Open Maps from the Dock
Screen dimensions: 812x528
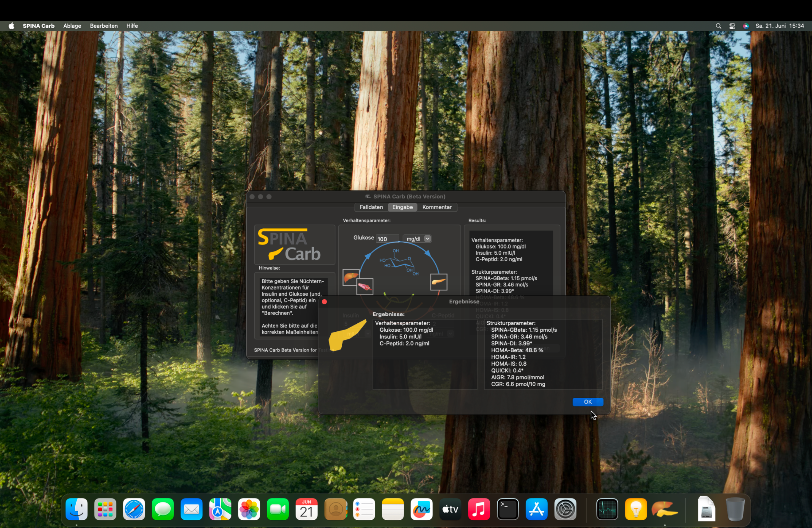220,509
